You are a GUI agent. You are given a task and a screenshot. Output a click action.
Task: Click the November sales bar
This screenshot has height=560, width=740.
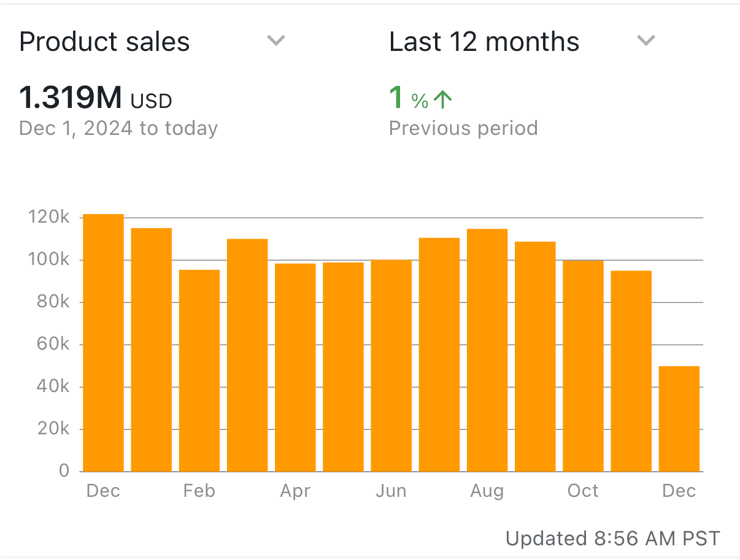pos(631,370)
